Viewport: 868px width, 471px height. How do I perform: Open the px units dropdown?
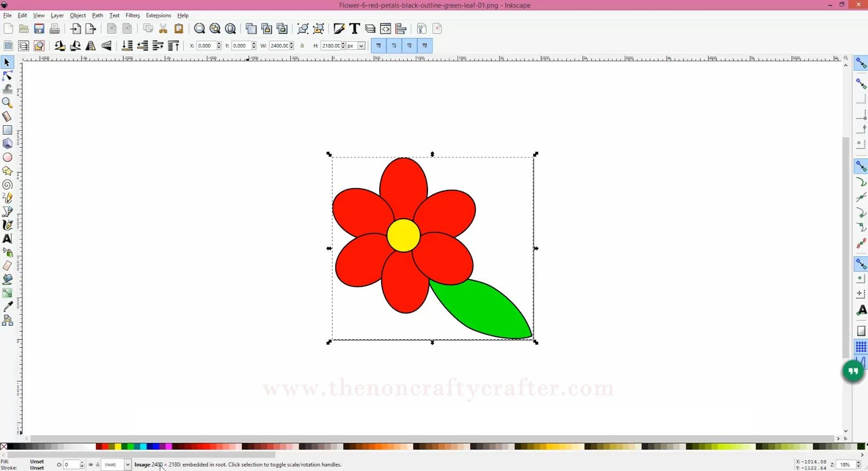point(361,46)
